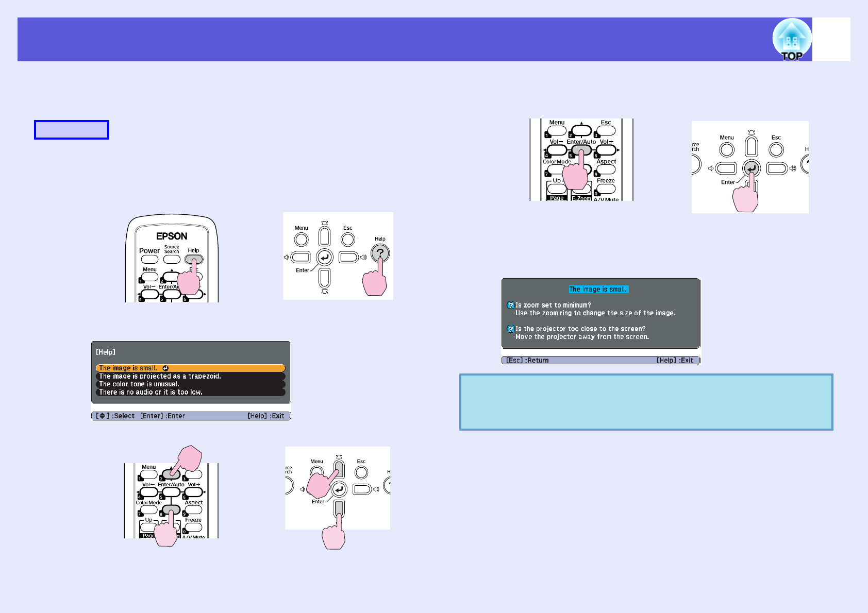This screenshot has width=868, height=613.
Task: Click the empty blue-outlined label box
Action: tap(72, 130)
